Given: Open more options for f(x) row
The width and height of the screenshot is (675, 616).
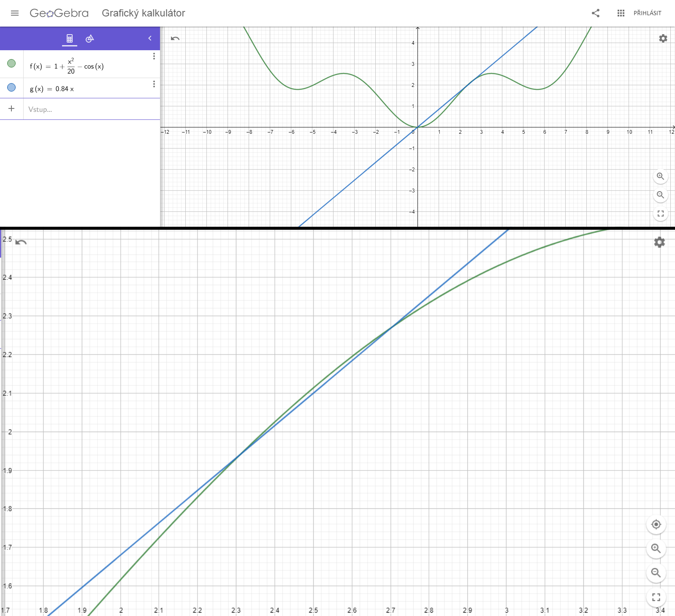Looking at the screenshot, I should point(154,56).
